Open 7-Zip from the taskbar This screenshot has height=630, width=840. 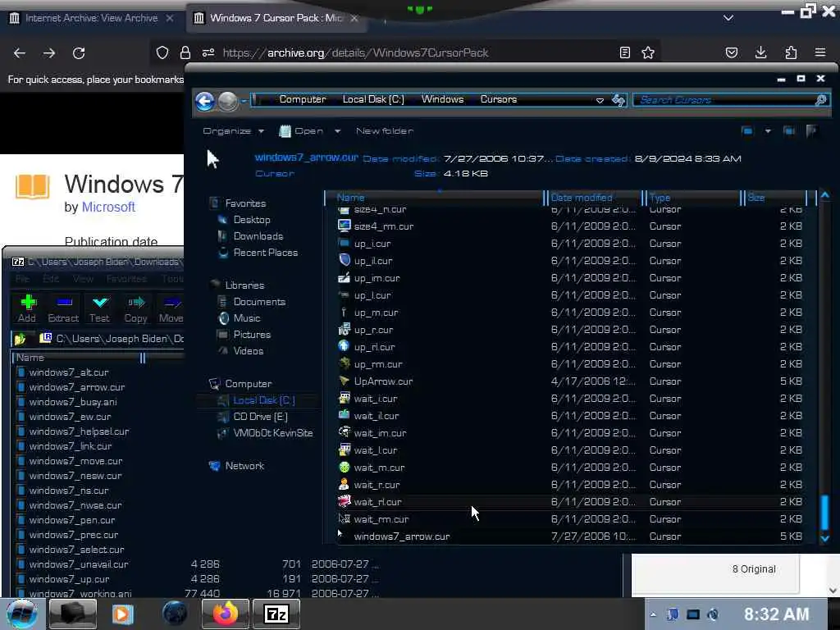tap(276, 614)
